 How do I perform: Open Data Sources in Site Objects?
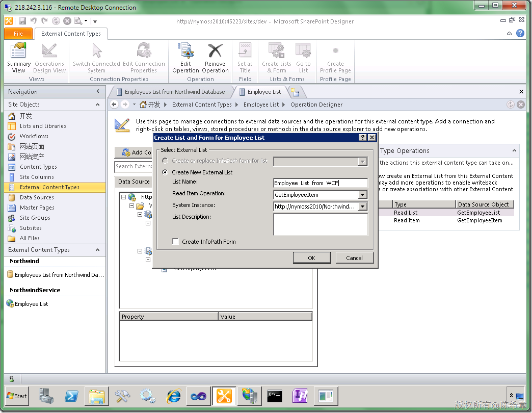(37, 197)
